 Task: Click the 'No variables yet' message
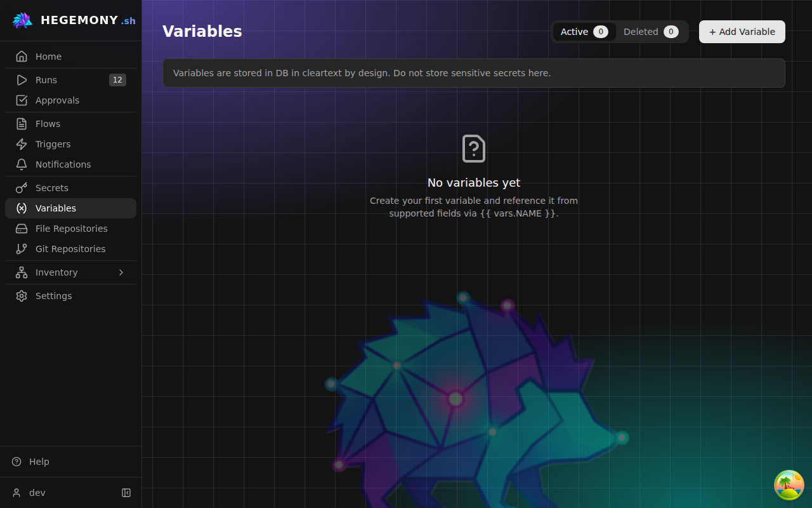coord(474,183)
